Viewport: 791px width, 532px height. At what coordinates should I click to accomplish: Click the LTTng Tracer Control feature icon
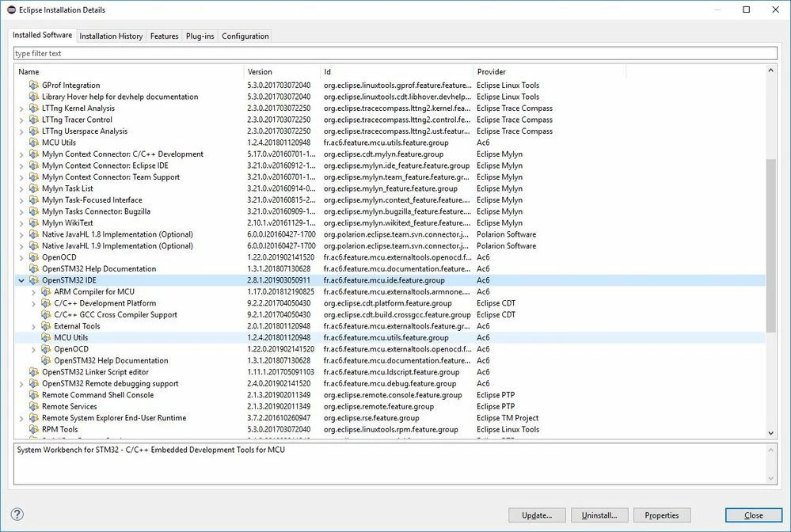pos(34,120)
